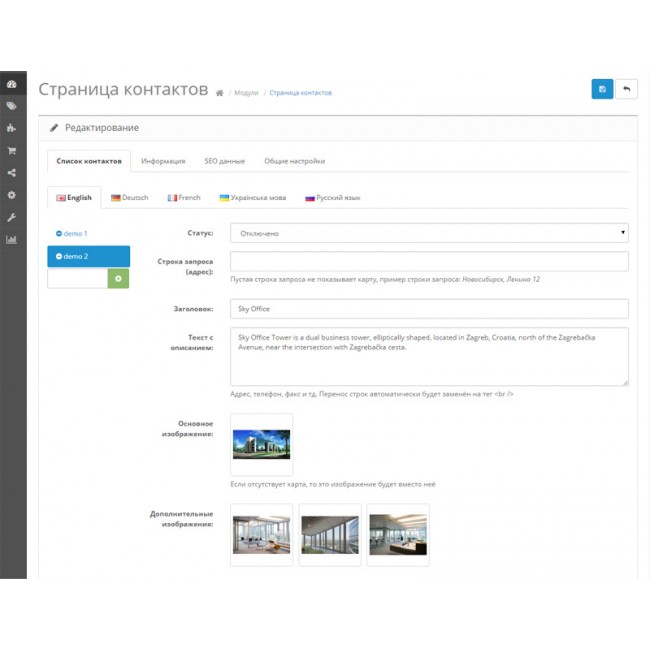Open the shopping cart sales icon
Viewport: 650px width, 650px height.
[x=12, y=151]
